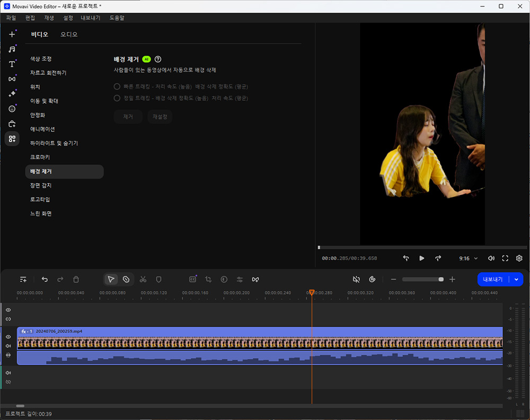Open the 색상 조정 tool
Screen dimensions: 530x420
point(41,59)
